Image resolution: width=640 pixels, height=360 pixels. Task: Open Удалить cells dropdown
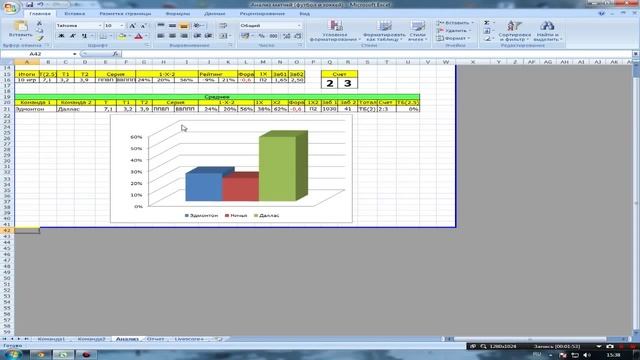pos(453,31)
